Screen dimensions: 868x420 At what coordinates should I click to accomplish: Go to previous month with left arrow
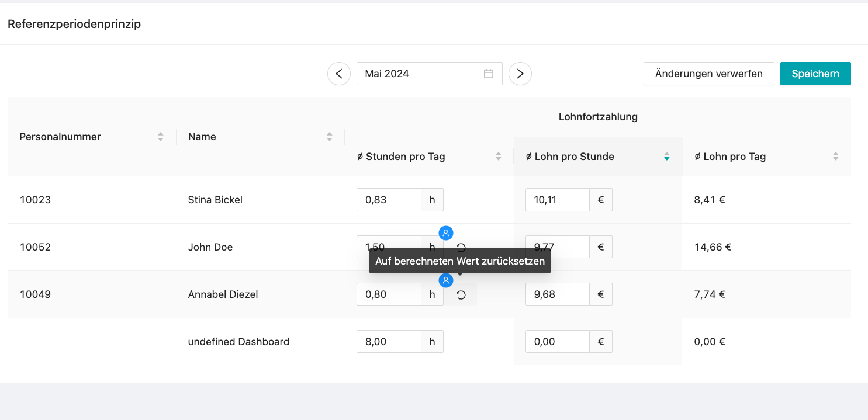click(339, 74)
